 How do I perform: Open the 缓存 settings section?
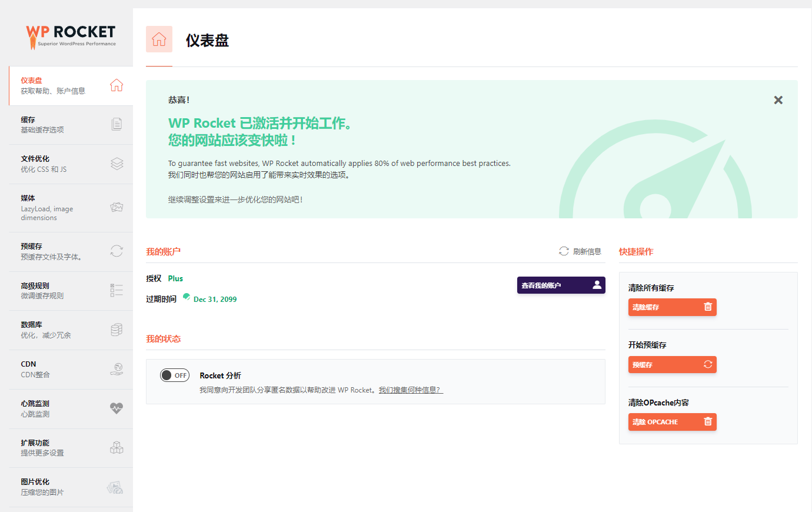coord(71,125)
